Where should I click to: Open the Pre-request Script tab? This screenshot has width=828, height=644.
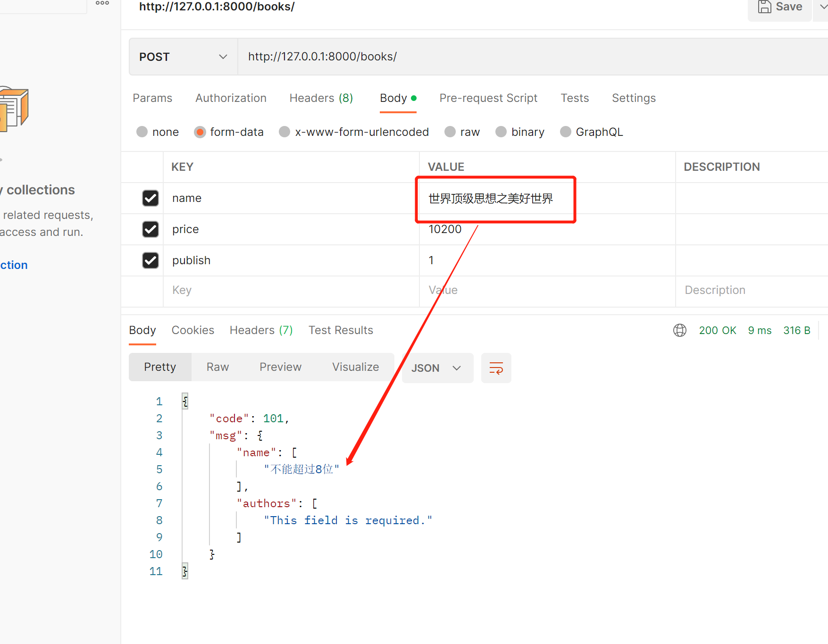point(488,98)
